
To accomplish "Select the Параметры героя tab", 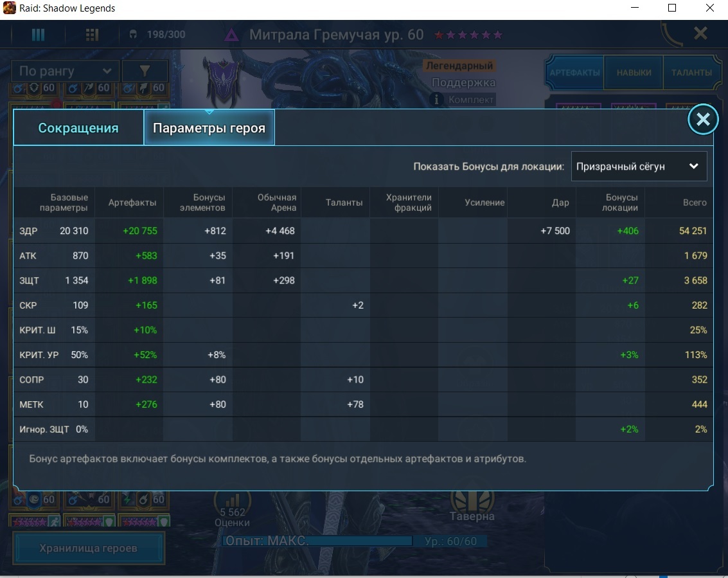I will point(209,128).
